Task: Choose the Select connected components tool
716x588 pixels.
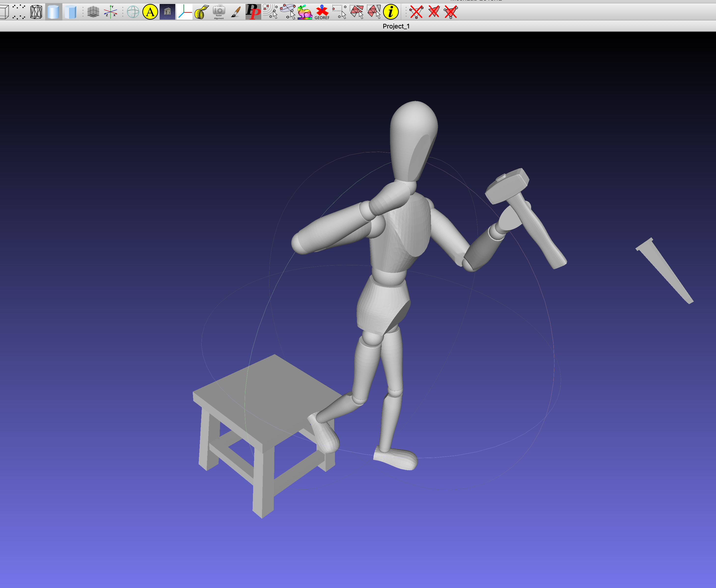Action: [374, 12]
